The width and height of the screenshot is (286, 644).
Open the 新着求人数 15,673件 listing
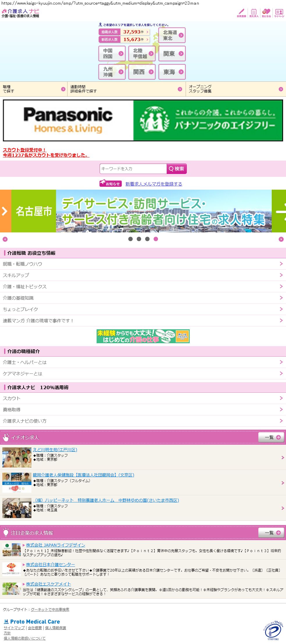pyautogui.click(x=124, y=39)
